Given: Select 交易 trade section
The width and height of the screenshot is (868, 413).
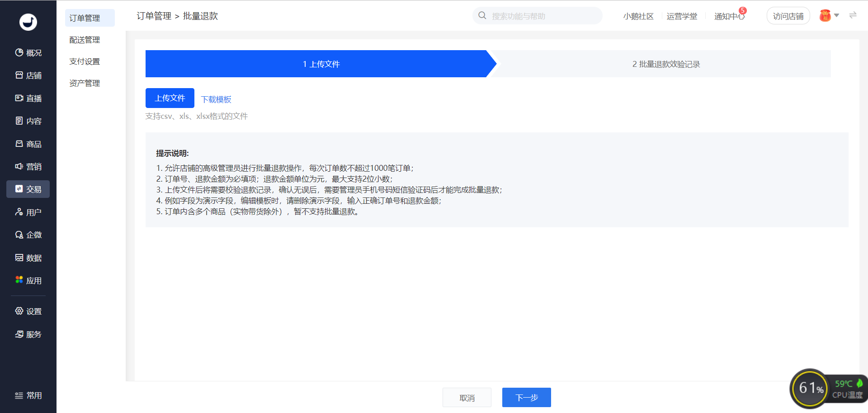Looking at the screenshot, I should pyautogui.click(x=28, y=189).
